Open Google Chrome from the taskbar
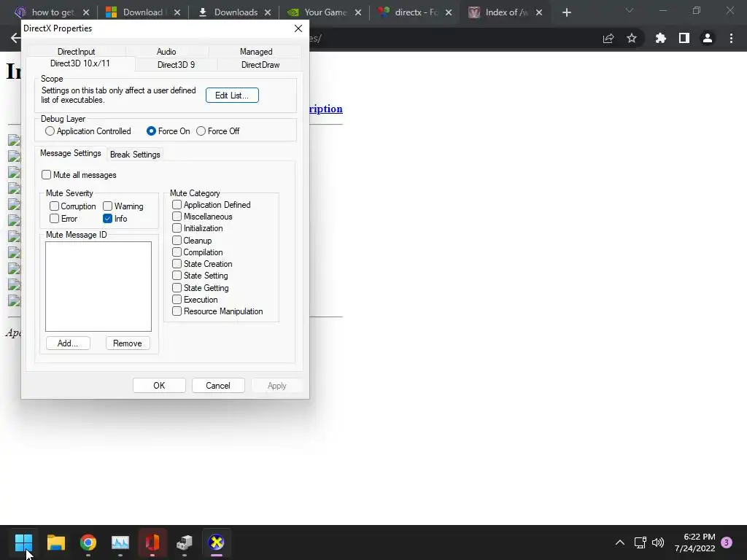The image size is (747, 560). [88, 542]
